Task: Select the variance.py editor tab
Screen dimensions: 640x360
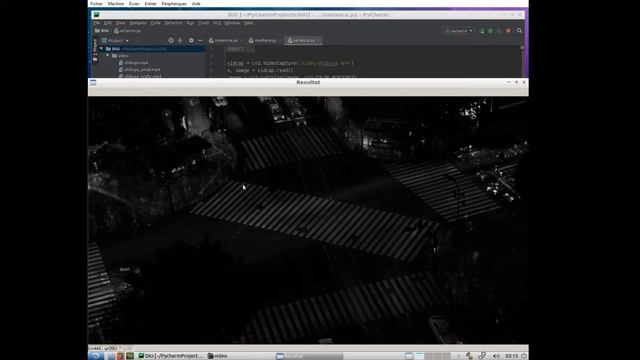Action: tap(303, 40)
